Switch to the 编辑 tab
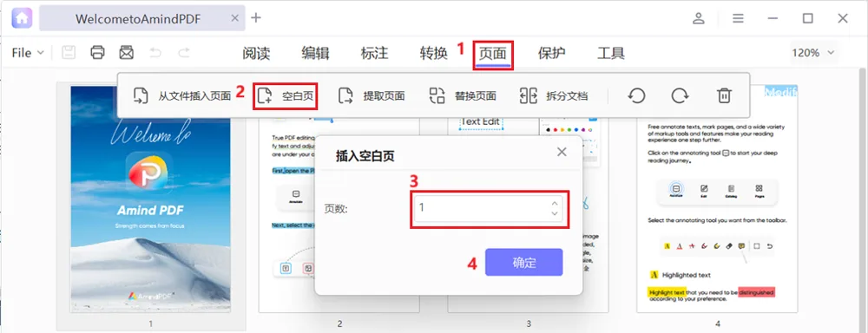The width and height of the screenshot is (868, 333). 316,53
